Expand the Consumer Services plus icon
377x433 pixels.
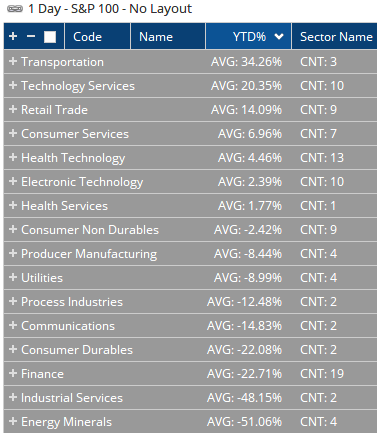click(x=13, y=133)
